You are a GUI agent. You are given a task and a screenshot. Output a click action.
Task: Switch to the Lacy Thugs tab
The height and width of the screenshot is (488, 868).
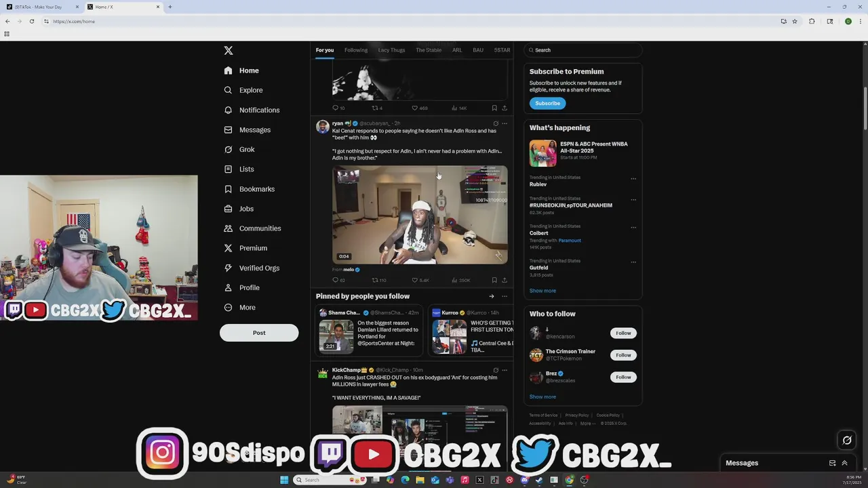coord(391,50)
